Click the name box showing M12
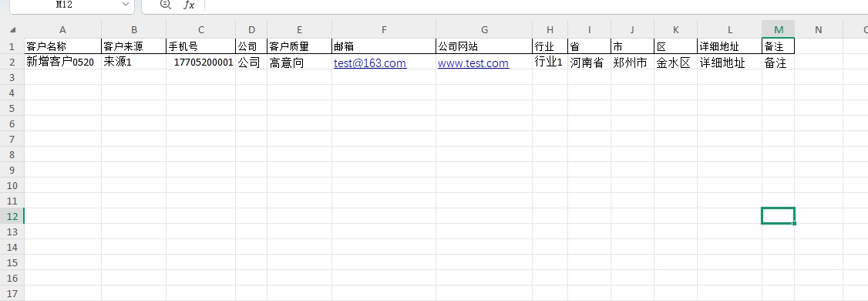 (x=66, y=5)
